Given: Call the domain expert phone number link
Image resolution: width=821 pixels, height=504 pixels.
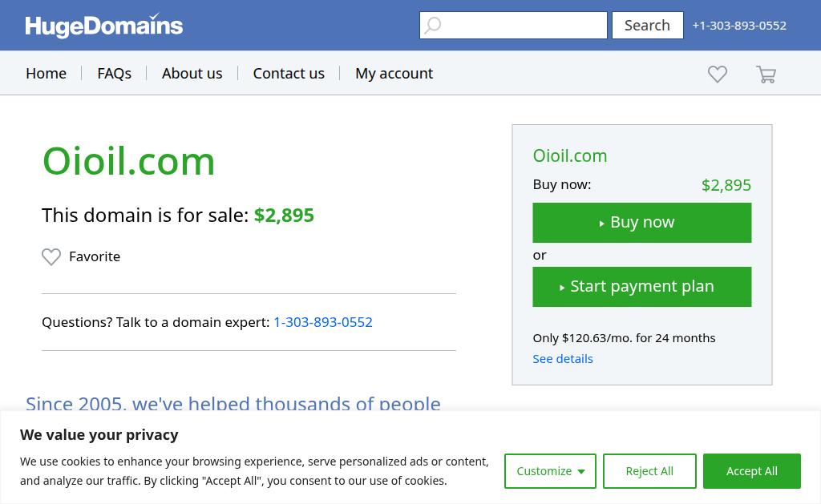Looking at the screenshot, I should (x=322, y=322).
